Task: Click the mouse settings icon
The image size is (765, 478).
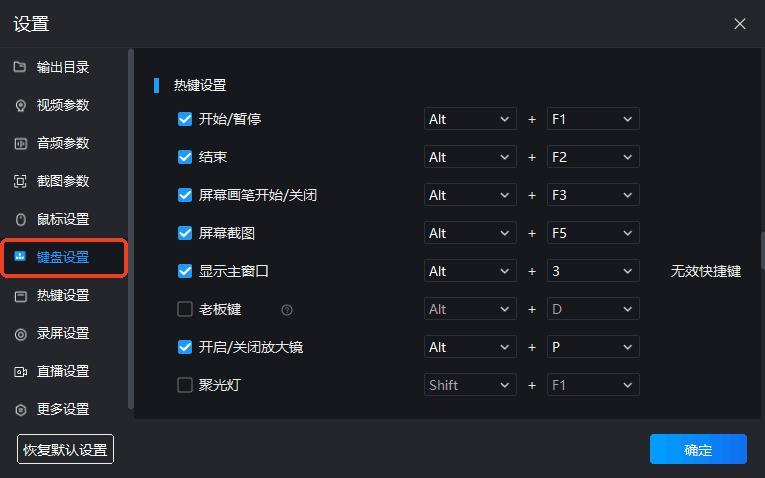Action: click(20, 219)
